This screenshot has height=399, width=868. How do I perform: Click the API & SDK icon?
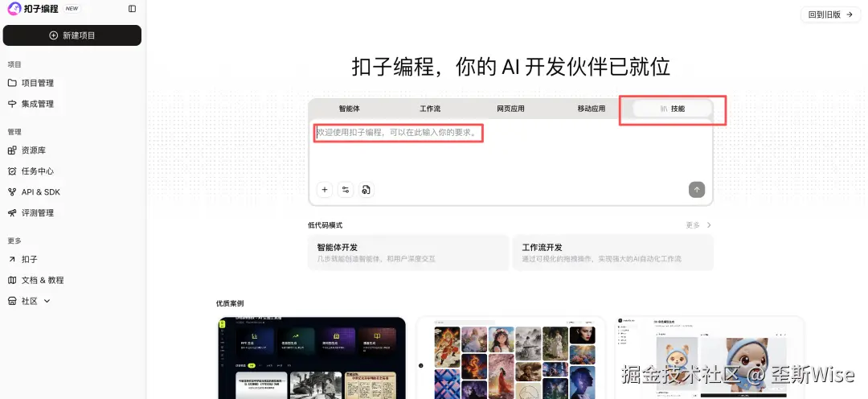pos(12,191)
